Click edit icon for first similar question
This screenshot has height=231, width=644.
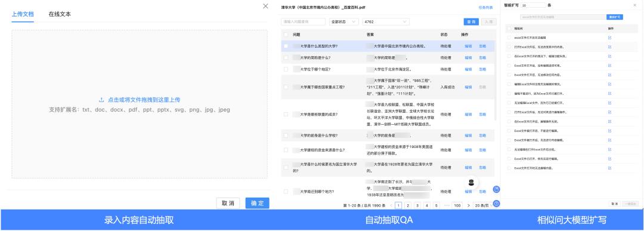tap(609, 38)
